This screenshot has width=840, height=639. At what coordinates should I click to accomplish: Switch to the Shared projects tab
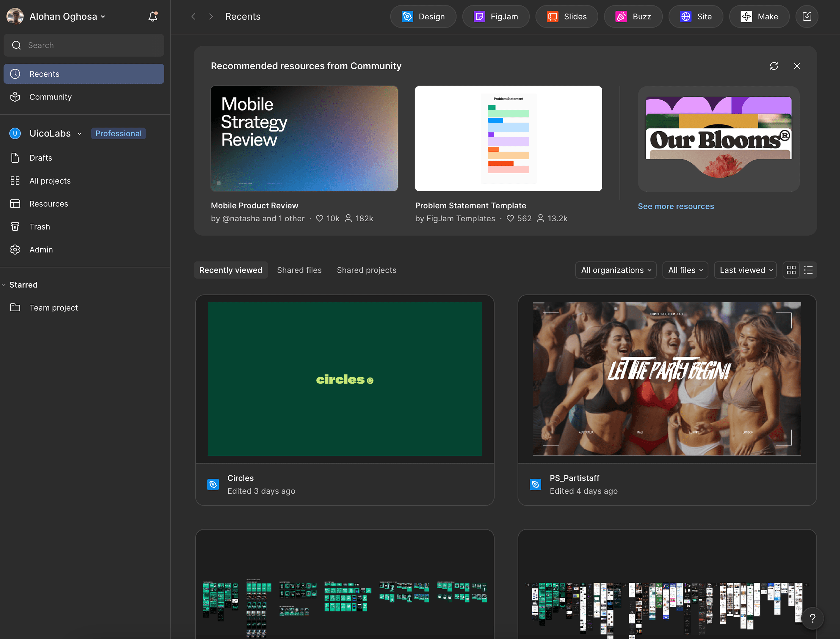[366, 270]
